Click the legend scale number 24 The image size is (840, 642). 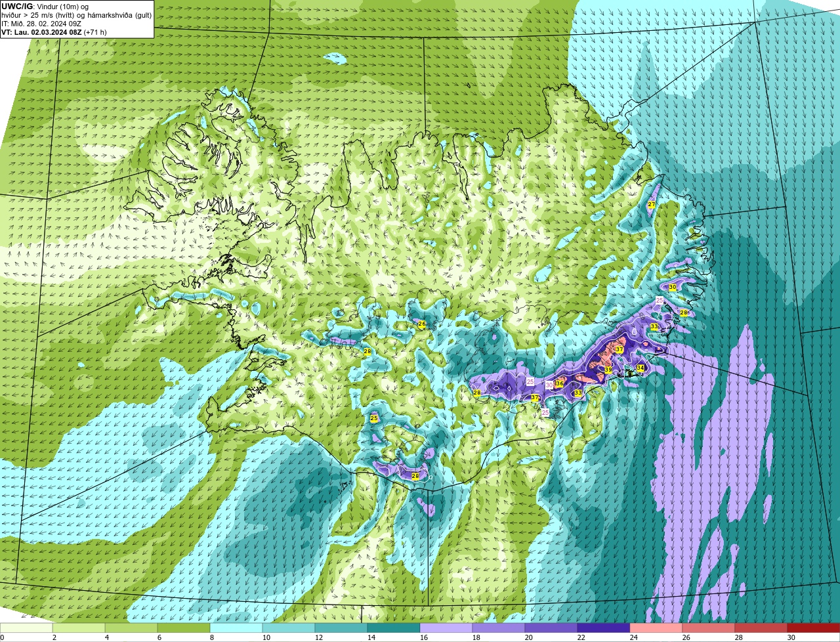point(633,637)
